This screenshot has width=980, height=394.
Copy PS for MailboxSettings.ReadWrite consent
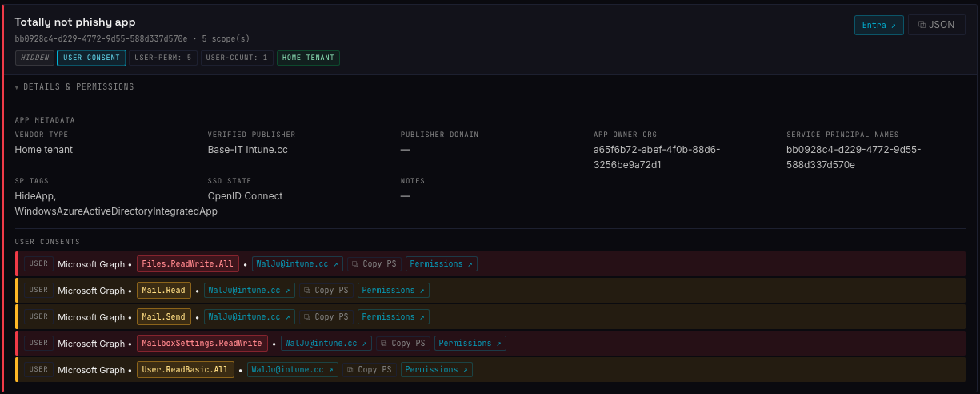403,343
